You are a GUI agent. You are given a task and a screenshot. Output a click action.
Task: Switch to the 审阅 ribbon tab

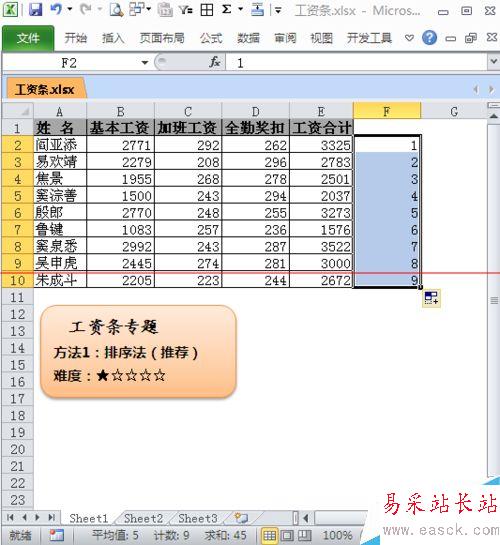tap(285, 38)
